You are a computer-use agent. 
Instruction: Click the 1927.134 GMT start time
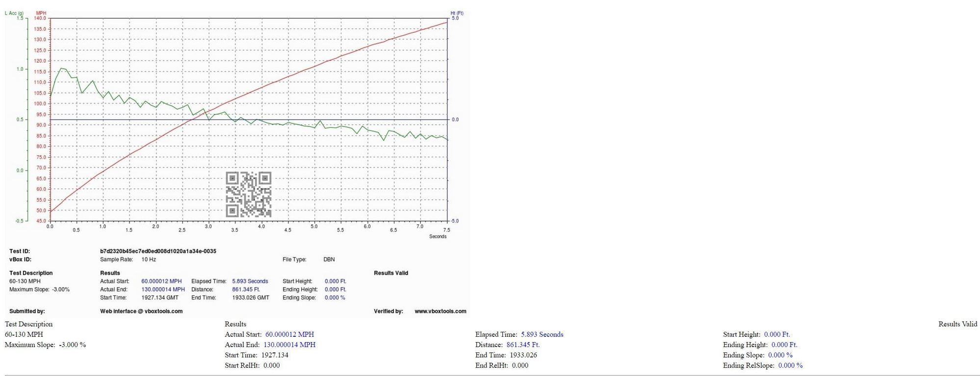(x=160, y=297)
